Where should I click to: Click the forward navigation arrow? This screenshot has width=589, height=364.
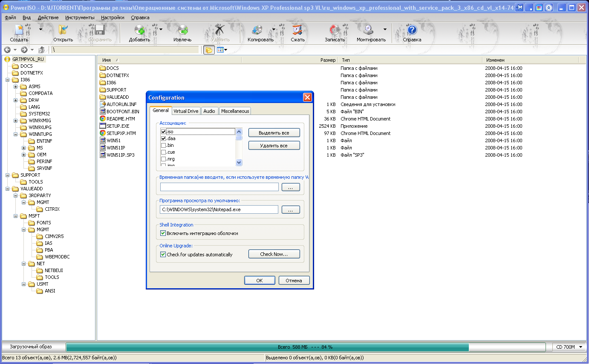coord(24,50)
